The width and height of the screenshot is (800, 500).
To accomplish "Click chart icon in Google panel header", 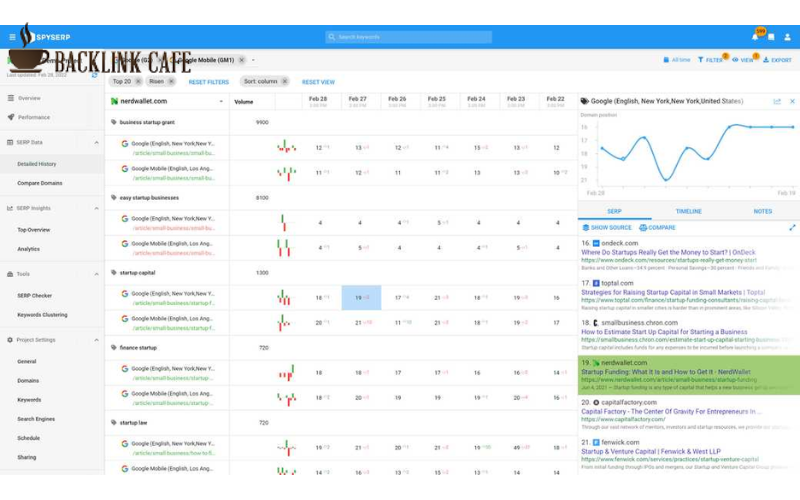I will coord(777,102).
